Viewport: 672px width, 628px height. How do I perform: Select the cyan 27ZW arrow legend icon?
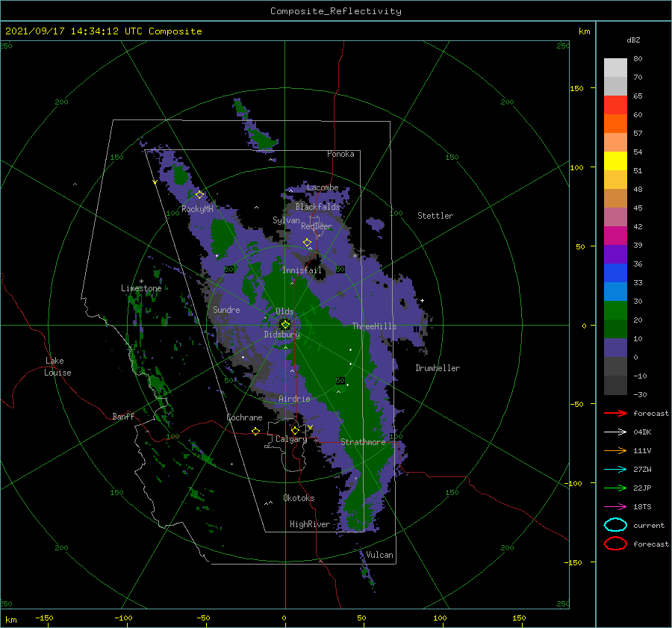[615, 470]
